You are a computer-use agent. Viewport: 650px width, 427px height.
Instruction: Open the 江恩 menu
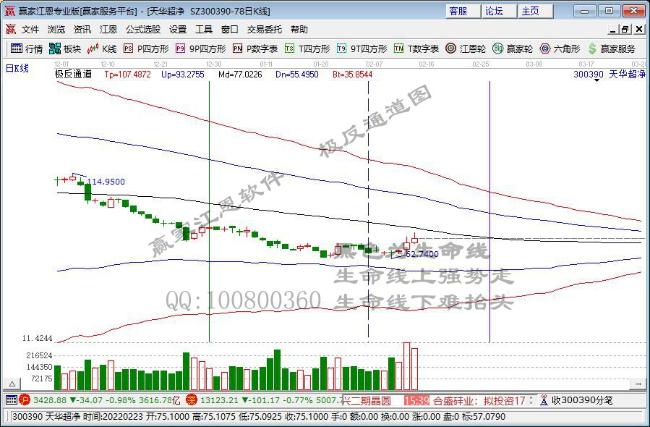coord(108,29)
